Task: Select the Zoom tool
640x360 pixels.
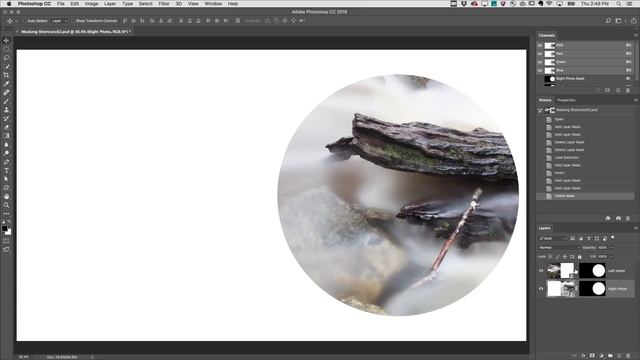Action: [6, 205]
